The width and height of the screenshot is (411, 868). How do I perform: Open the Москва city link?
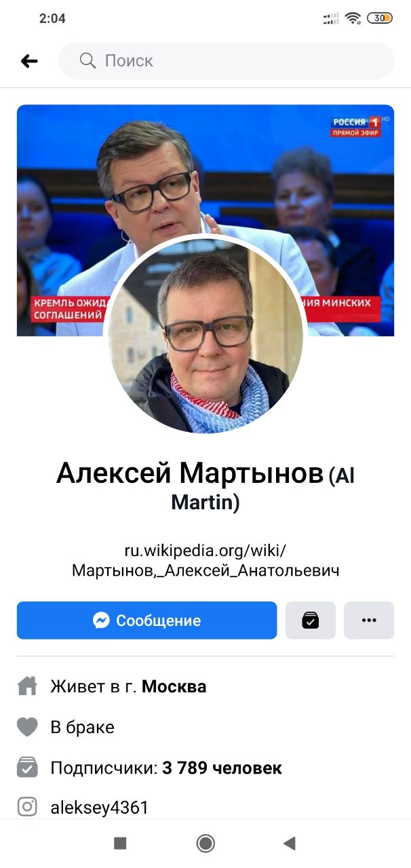174,686
